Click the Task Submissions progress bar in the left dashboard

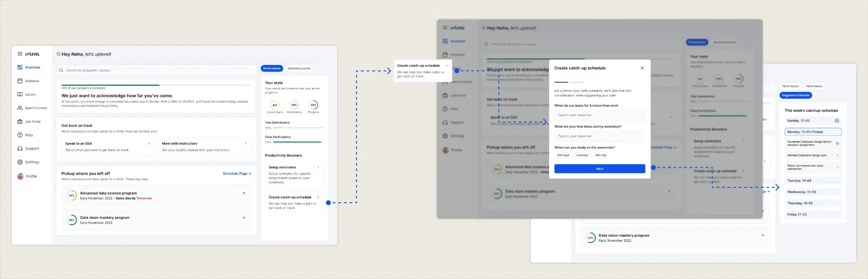click(298, 128)
